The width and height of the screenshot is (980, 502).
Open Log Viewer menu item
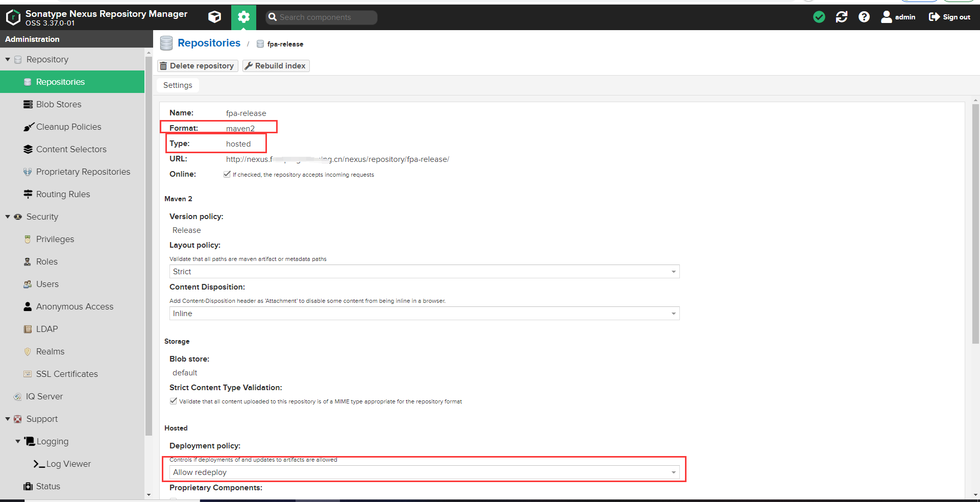72,464
